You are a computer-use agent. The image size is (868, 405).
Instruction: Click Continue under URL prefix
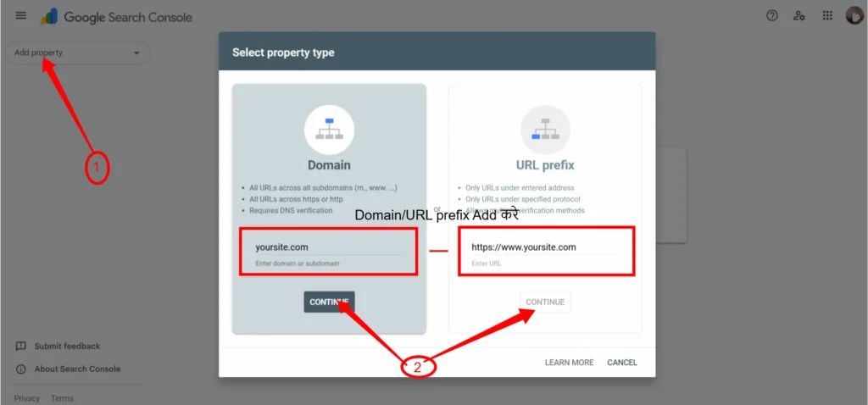(545, 302)
